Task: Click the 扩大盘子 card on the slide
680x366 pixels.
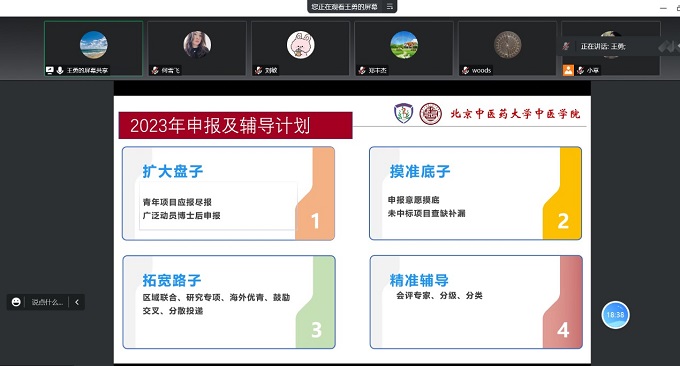Action: 229,193
